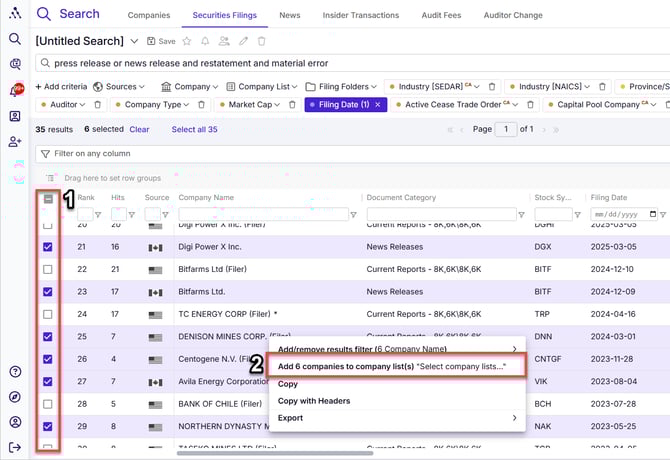This screenshot has height=460, width=670.
Task: Open the search icon in left sidebar
Action: [15, 39]
